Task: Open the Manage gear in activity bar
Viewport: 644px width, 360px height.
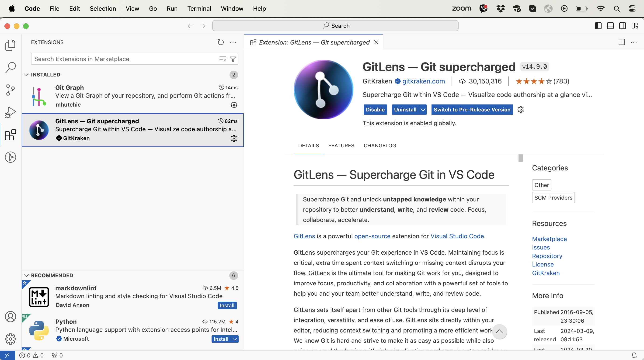Action: [10, 339]
